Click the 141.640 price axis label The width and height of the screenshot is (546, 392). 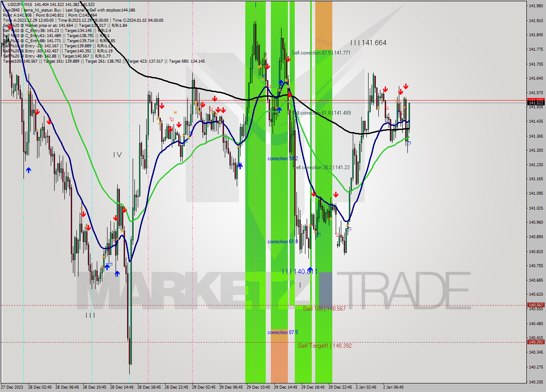click(535, 78)
